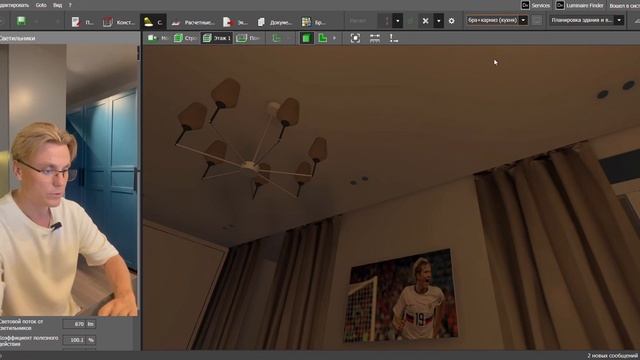Screen dimensions: 640x360
Task: Select the site view button with green camera icon
Action: 158,38
